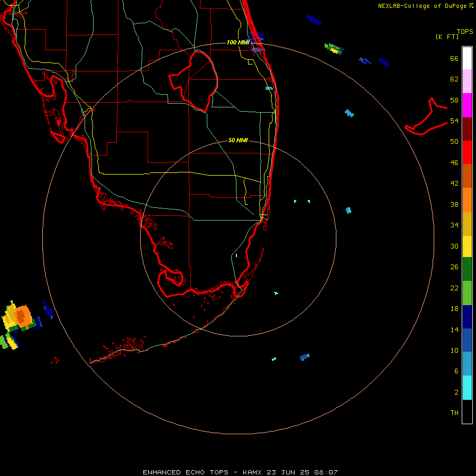Viewport: 476px width, 476px height.
Task: Select the dark green legend swatch
Action: click(x=467, y=269)
